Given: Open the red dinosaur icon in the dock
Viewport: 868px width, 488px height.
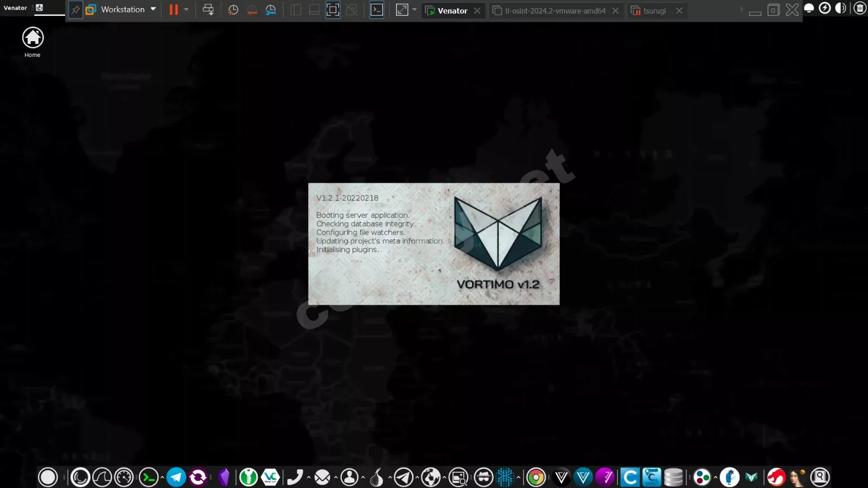Looking at the screenshot, I should [776, 477].
